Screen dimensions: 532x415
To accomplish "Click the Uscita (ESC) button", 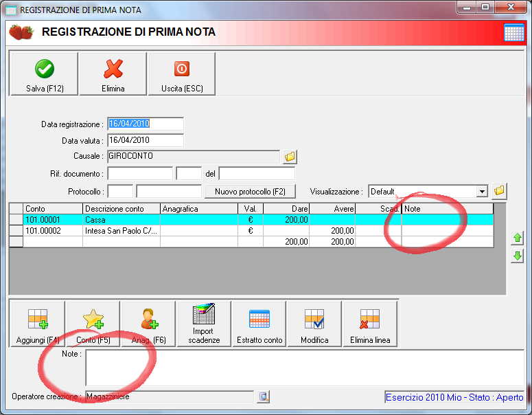I will pos(182,74).
